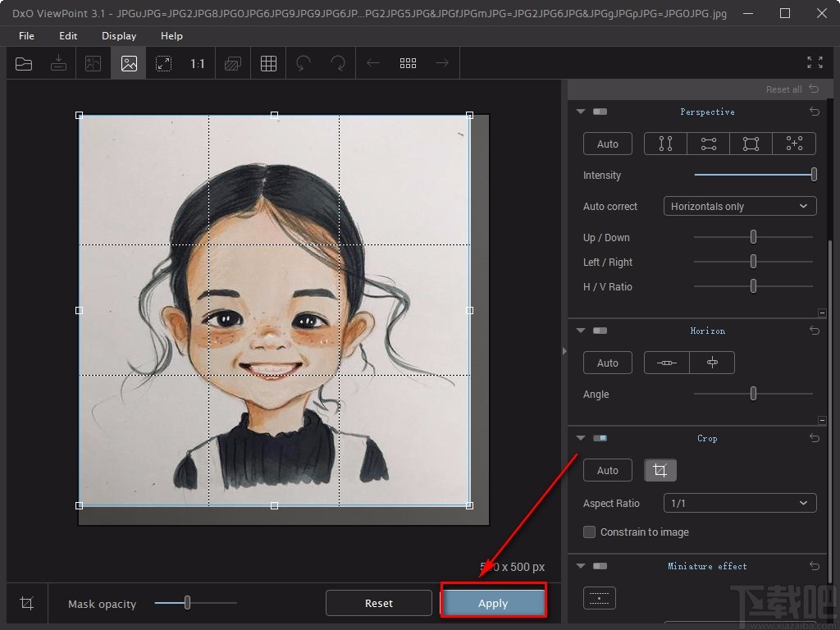
Task: Collapse the Horizon panel
Action: [580, 331]
